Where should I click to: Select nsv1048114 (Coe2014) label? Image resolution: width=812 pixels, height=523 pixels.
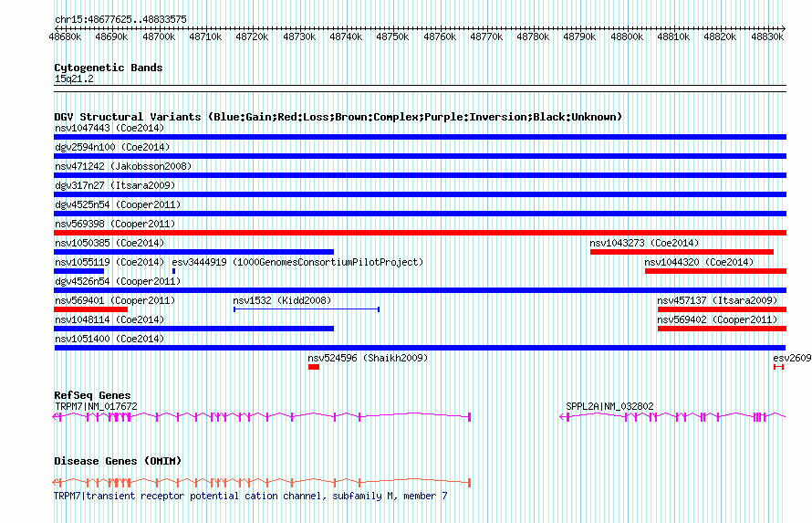point(109,319)
